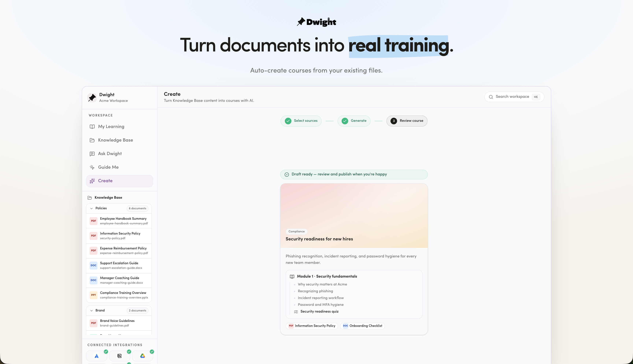633x364 pixels.
Task: Click the Compliance tag on course card
Action: coord(297,231)
